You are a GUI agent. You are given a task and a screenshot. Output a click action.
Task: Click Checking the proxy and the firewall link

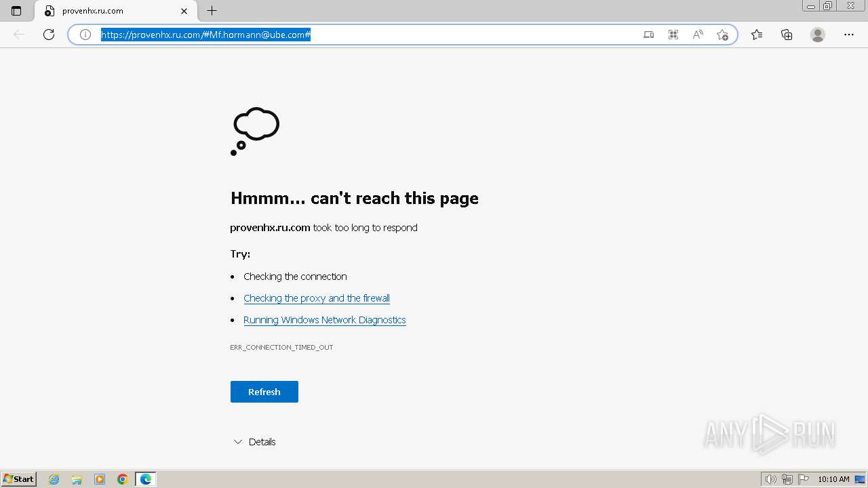click(317, 298)
